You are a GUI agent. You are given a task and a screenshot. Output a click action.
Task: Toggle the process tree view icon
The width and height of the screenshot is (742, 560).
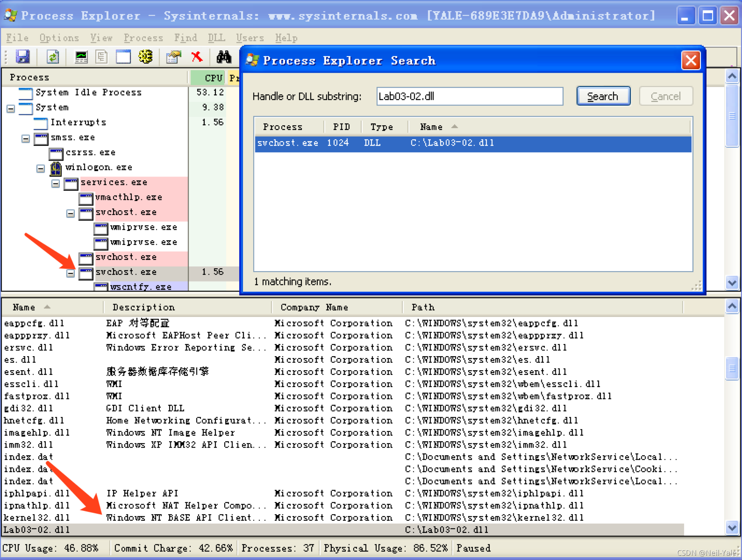102,57
